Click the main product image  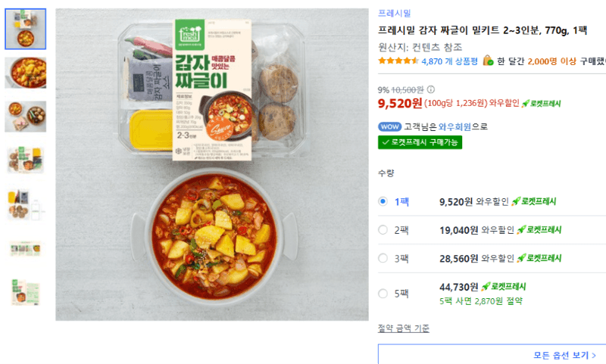[x=212, y=164]
